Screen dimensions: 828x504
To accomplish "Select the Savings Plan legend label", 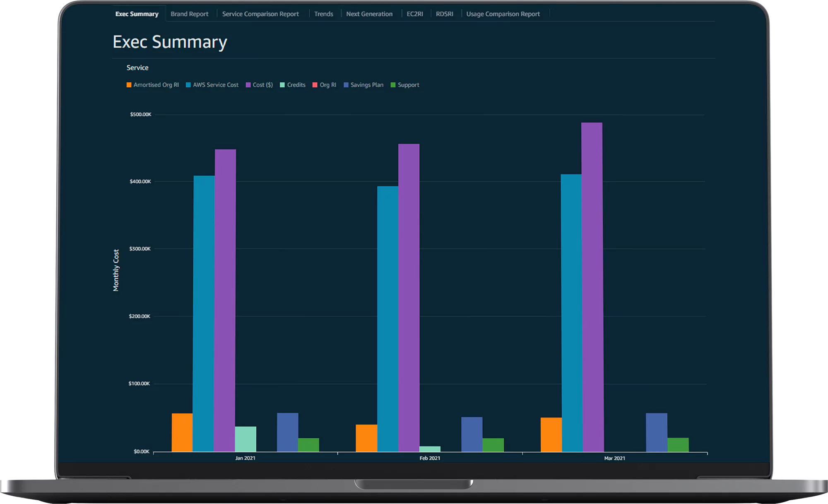I will point(367,85).
